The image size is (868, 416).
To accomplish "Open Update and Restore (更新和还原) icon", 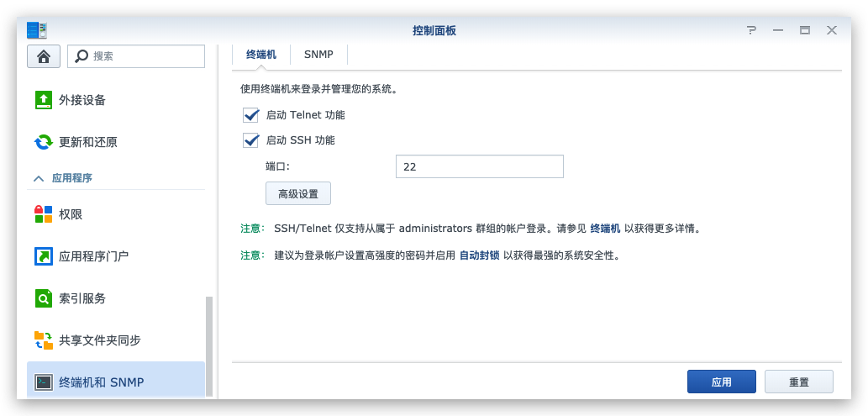I will [43, 142].
